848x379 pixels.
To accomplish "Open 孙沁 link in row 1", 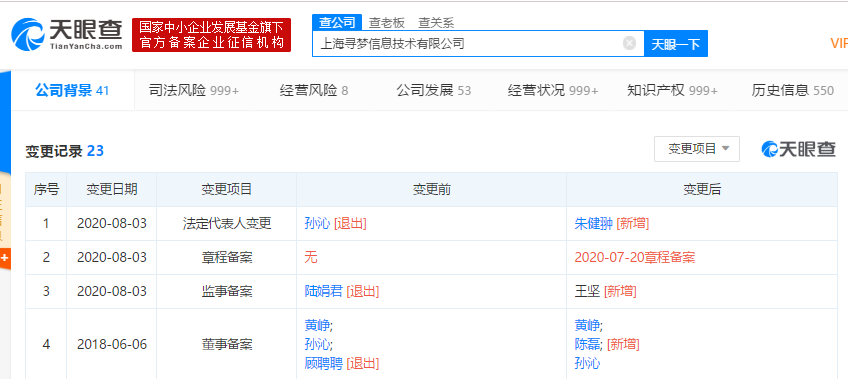I will pos(317,223).
